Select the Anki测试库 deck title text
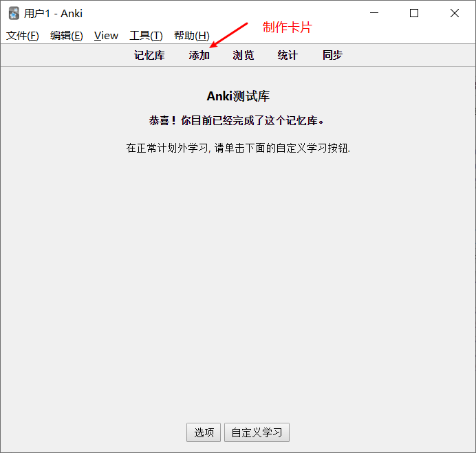The width and height of the screenshot is (476, 453). (238, 96)
